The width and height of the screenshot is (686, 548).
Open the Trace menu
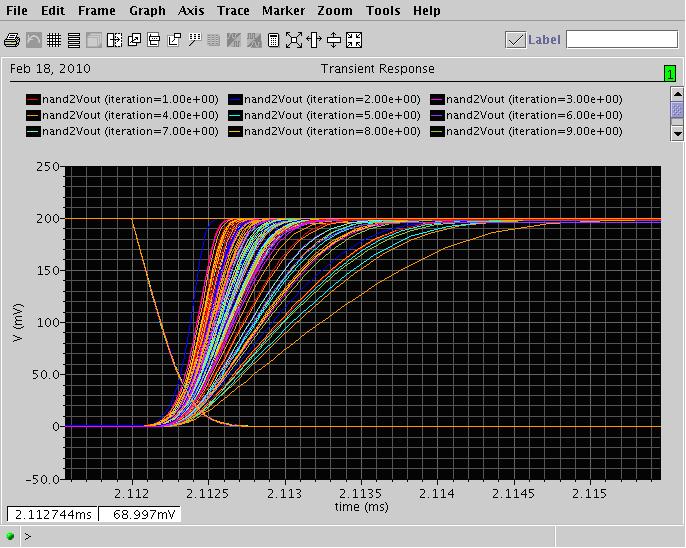233,11
